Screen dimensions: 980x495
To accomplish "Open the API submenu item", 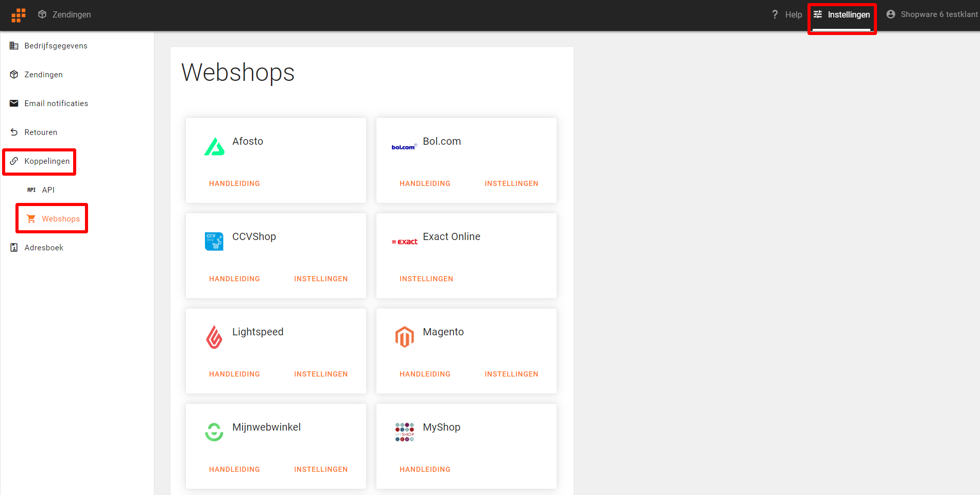I will pos(48,190).
